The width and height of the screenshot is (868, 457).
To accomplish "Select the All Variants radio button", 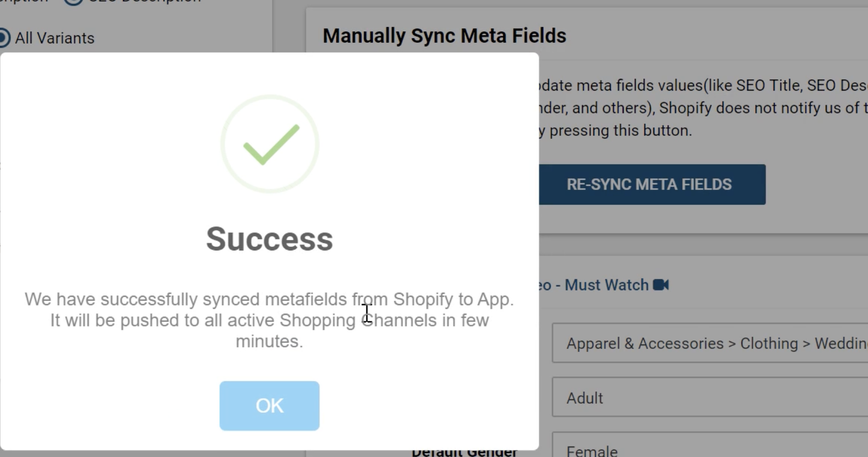I will click(4, 38).
